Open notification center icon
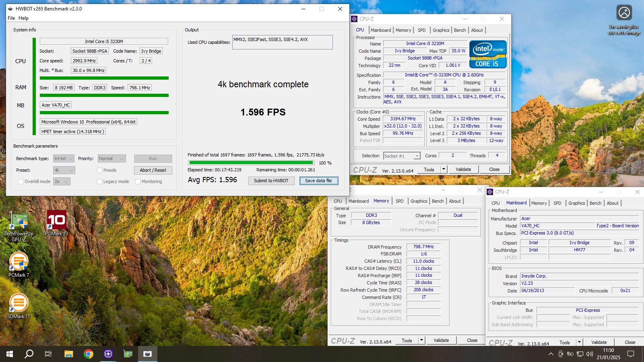 click(631, 354)
